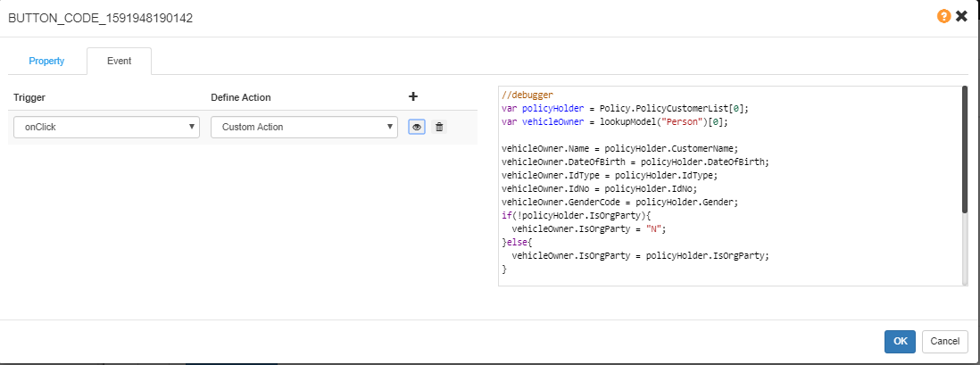The image size is (980, 365).
Task: Place cursor on the //debugger comment line
Action: [527, 95]
